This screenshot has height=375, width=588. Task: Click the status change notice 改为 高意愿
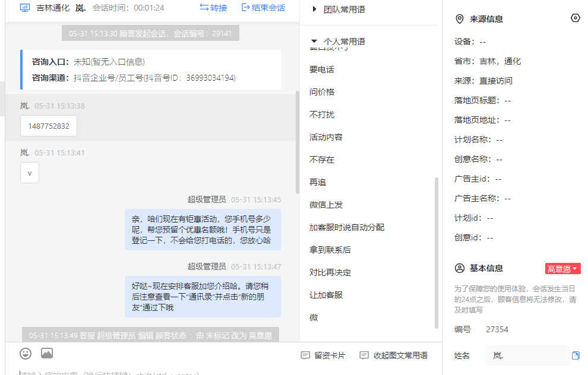click(150, 335)
